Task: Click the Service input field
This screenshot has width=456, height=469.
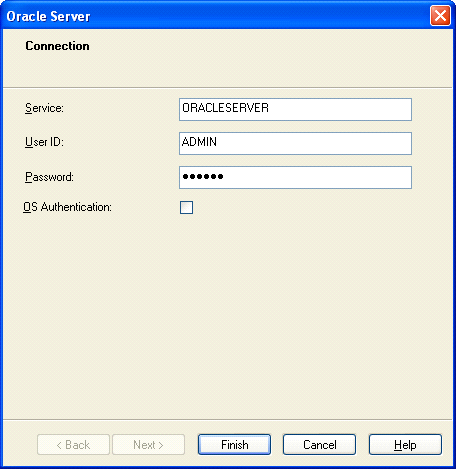Action: pyautogui.click(x=295, y=109)
